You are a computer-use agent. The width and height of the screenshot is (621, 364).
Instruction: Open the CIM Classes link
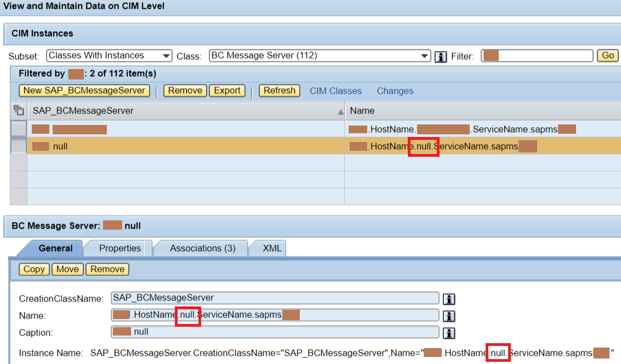pos(335,91)
